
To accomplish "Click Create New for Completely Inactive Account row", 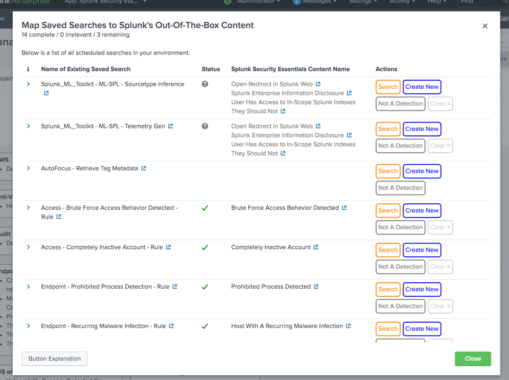I will [422, 250].
